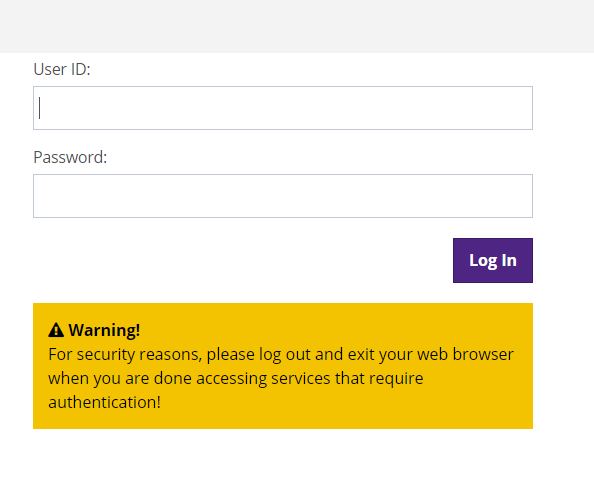Screen dimensions: 594x484
Task: Click the User ID label
Action: tap(62, 69)
